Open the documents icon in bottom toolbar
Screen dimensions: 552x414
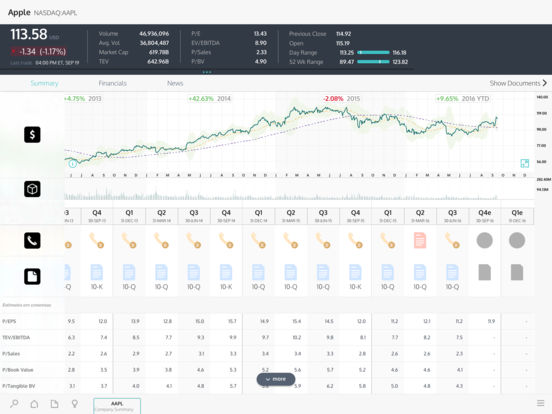click(x=54, y=403)
